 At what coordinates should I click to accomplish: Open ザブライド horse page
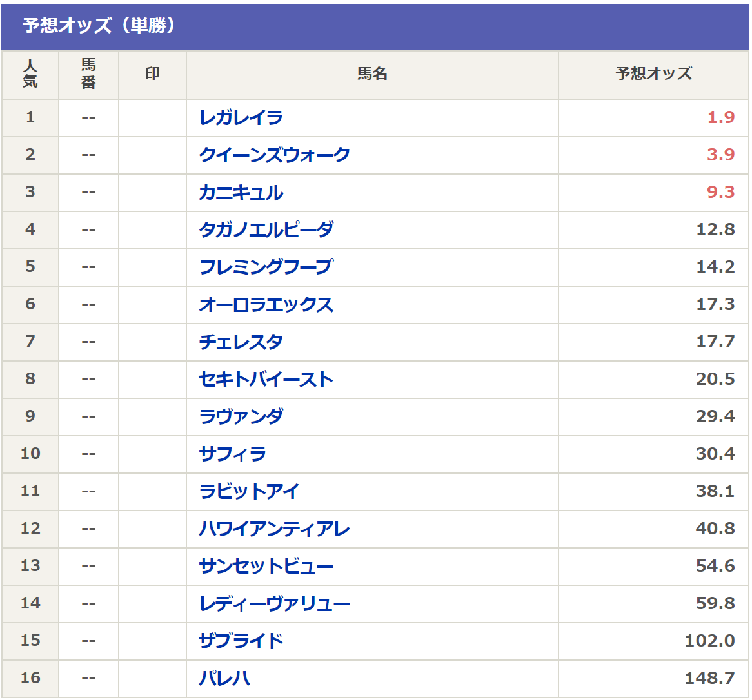point(241,641)
